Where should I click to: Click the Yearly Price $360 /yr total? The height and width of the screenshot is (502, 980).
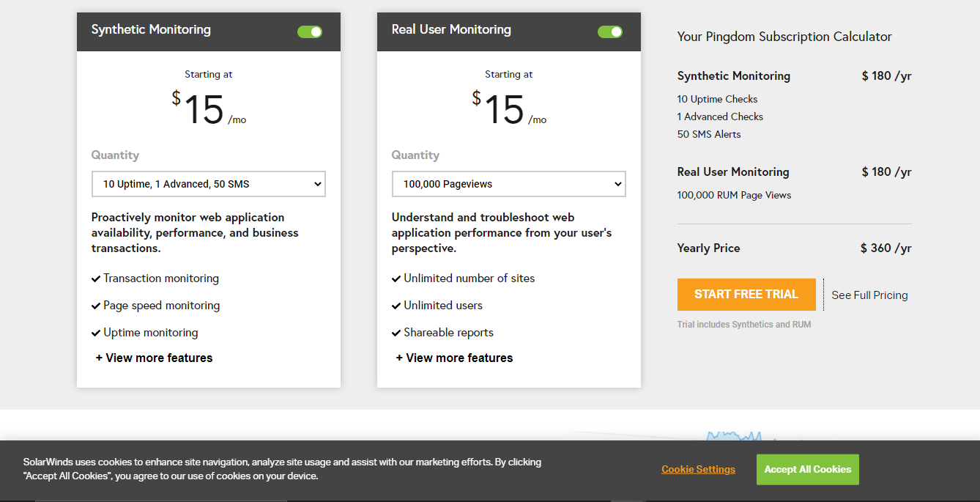point(886,248)
